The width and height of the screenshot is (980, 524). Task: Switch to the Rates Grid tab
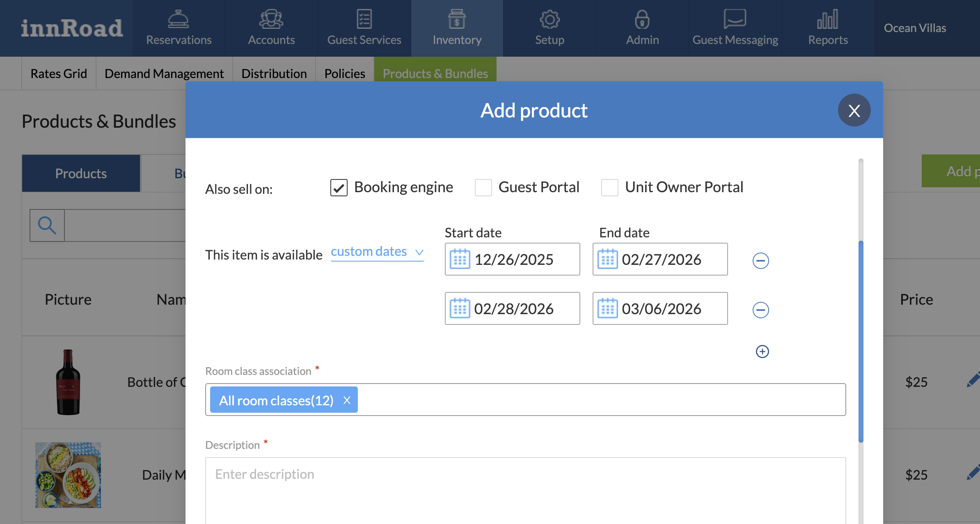59,74
